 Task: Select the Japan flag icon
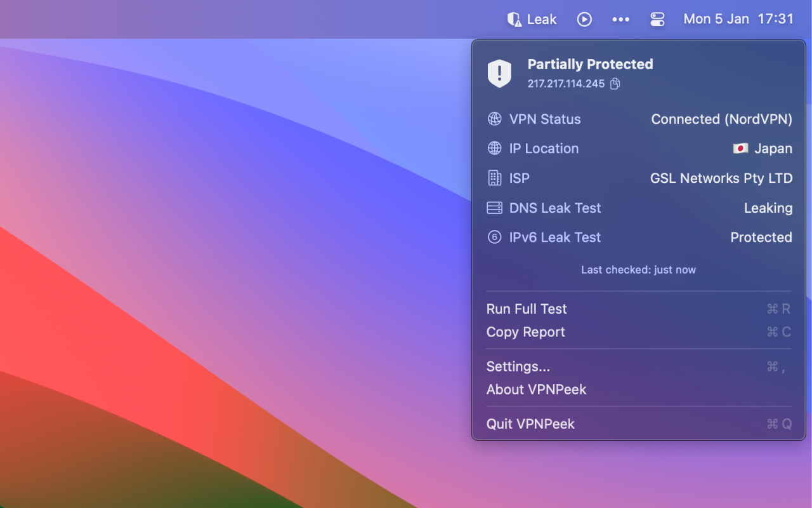tap(741, 148)
